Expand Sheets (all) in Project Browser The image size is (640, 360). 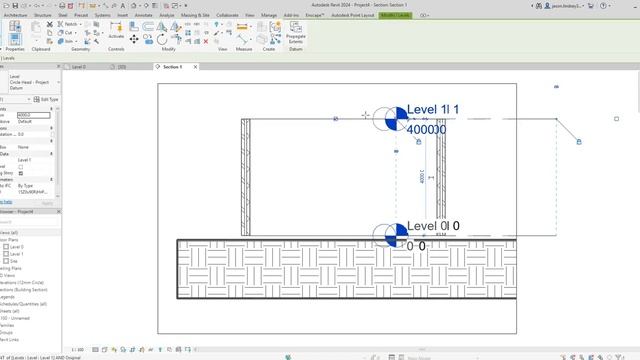click(x=10, y=311)
